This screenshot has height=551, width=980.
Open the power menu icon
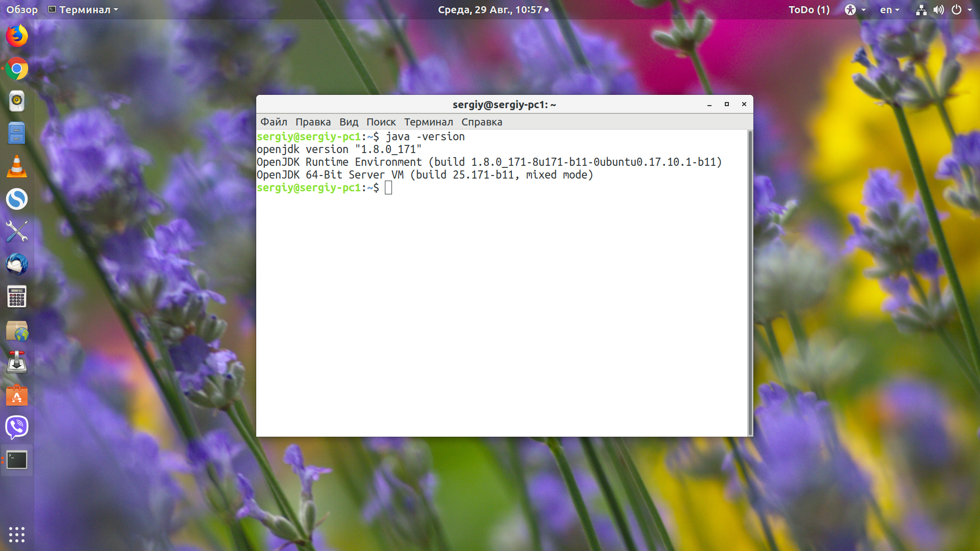957,10
